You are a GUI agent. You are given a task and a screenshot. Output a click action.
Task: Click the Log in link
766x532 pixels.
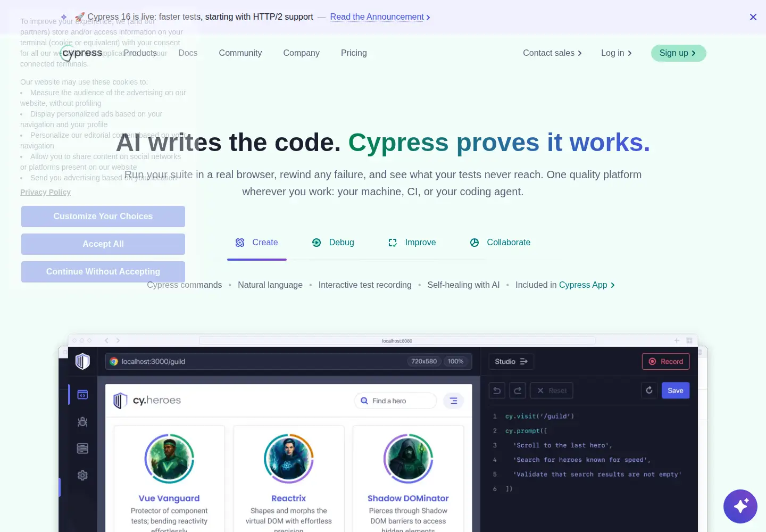point(617,53)
